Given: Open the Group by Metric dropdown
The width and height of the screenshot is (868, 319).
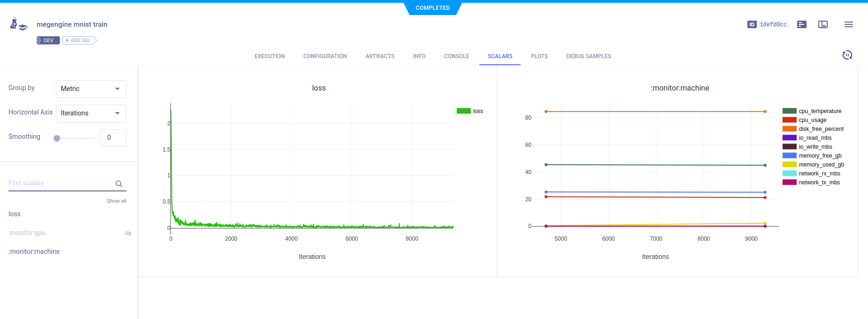Looking at the screenshot, I should [x=91, y=89].
